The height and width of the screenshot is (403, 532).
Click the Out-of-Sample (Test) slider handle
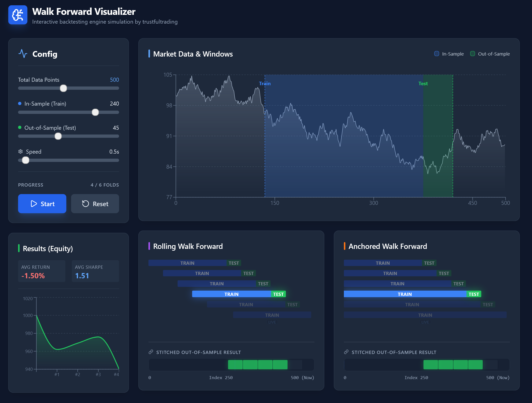[58, 136]
